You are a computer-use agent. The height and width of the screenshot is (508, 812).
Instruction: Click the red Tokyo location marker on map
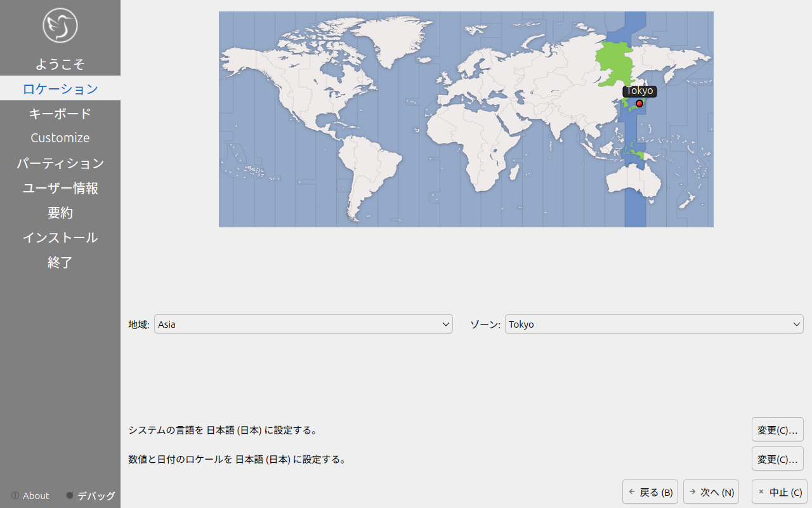pos(639,104)
